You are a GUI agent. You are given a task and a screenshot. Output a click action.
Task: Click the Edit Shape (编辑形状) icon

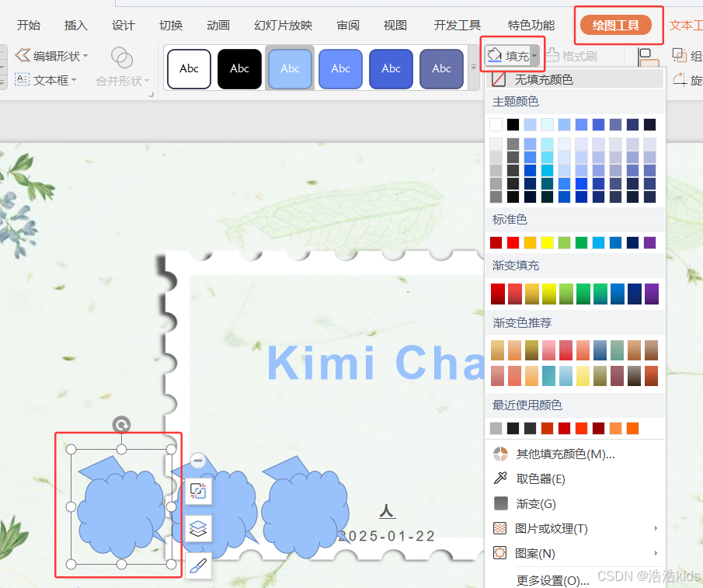click(x=23, y=56)
